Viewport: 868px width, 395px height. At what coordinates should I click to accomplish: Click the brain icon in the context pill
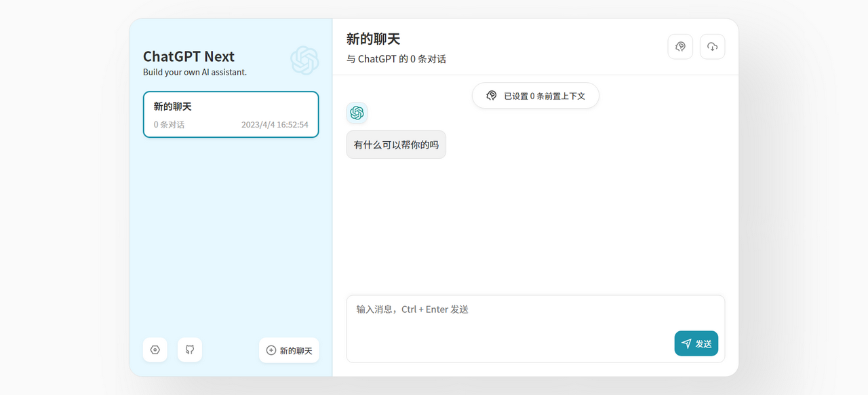(492, 96)
